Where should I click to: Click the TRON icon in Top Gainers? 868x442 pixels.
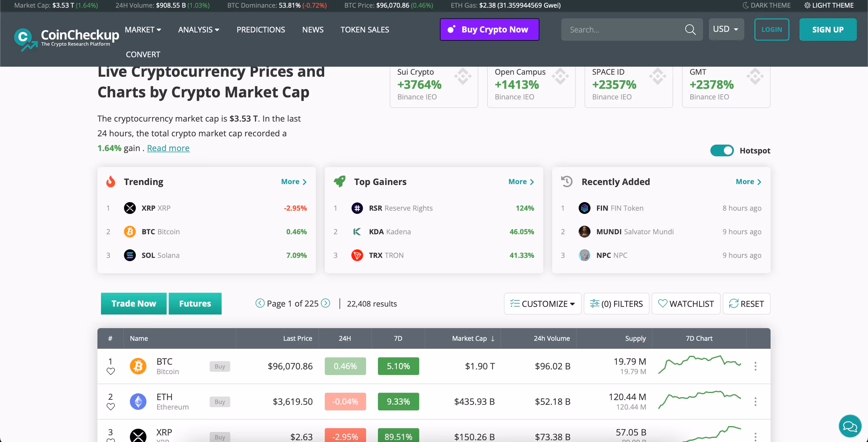pyautogui.click(x=357, y=255)
